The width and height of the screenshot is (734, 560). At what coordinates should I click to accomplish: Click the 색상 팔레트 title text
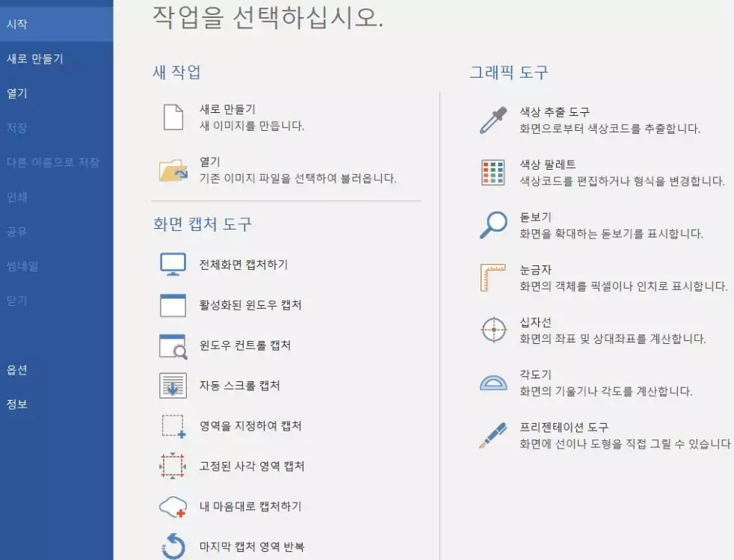pos(548,164)
